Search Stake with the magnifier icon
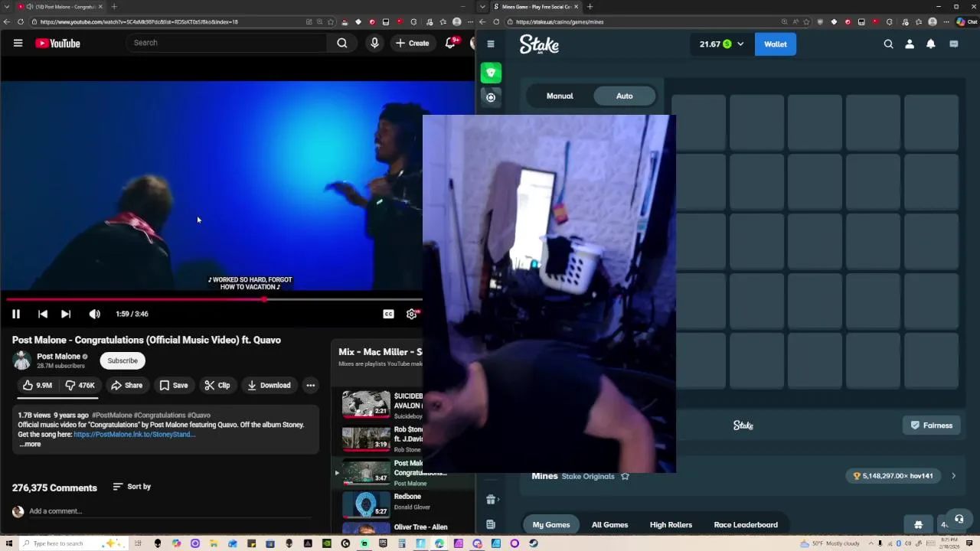 [x=888, y=44]
